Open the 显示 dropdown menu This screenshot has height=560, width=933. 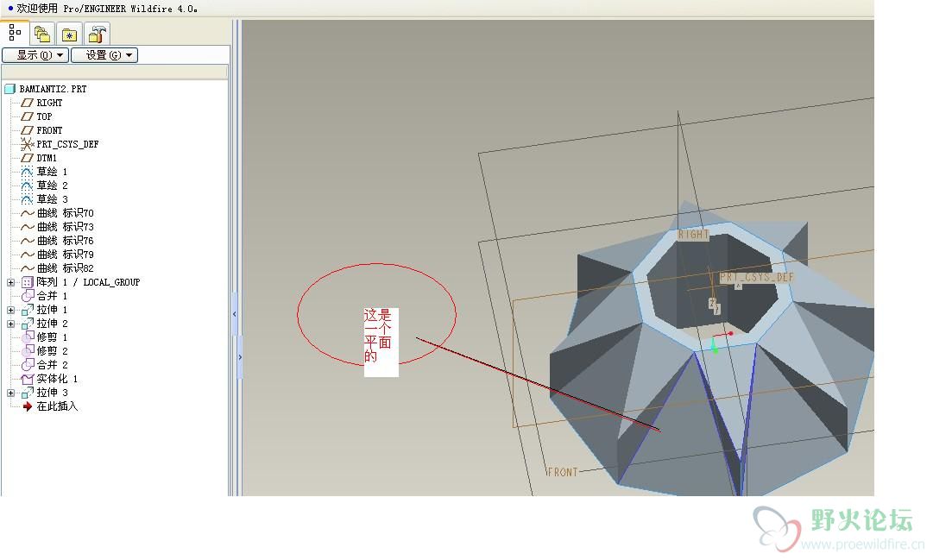tap(35, 55)
